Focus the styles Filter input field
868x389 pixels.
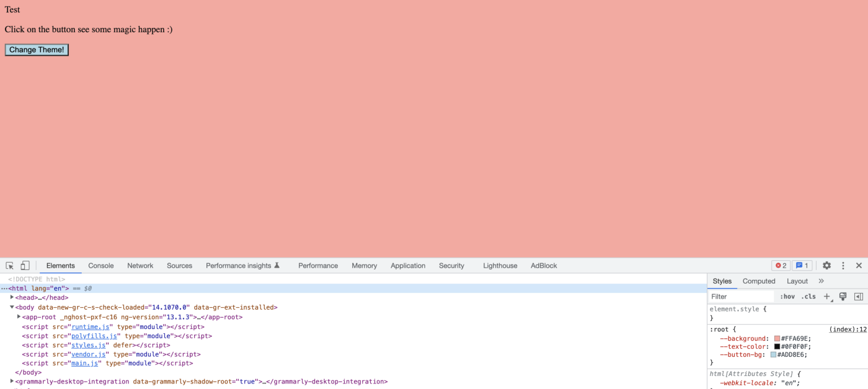tap(742, 297)
